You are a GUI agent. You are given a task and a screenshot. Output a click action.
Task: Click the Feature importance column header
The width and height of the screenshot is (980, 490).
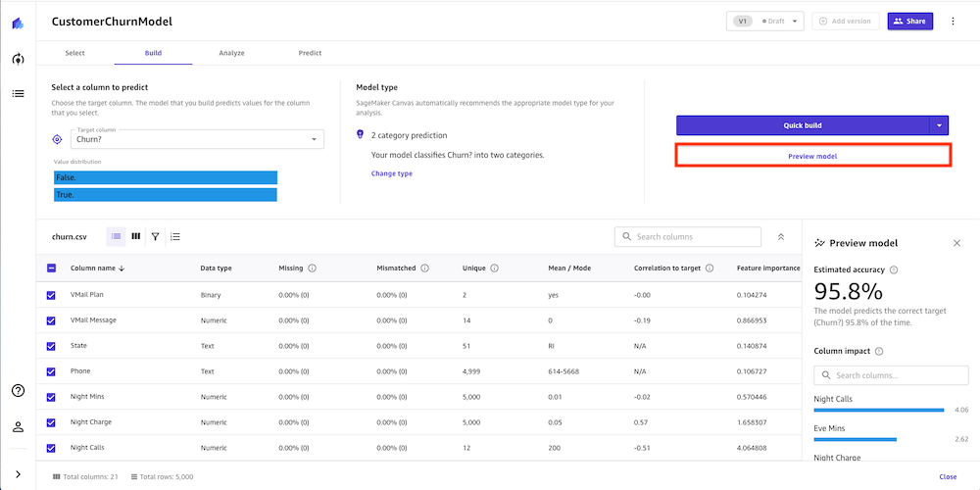768,269
